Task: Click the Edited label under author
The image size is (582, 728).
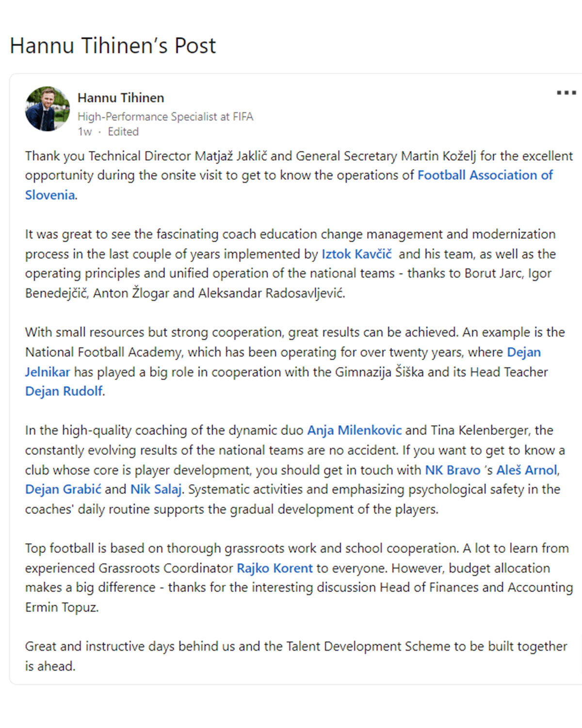Action: click(x=123, y=132)
